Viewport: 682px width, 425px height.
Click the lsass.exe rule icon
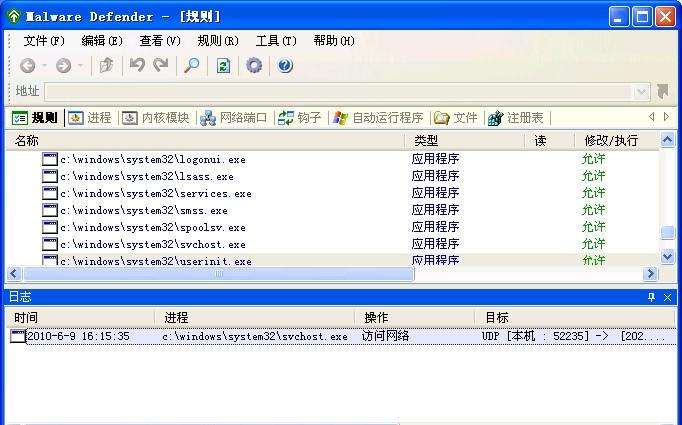pos(50,176)
